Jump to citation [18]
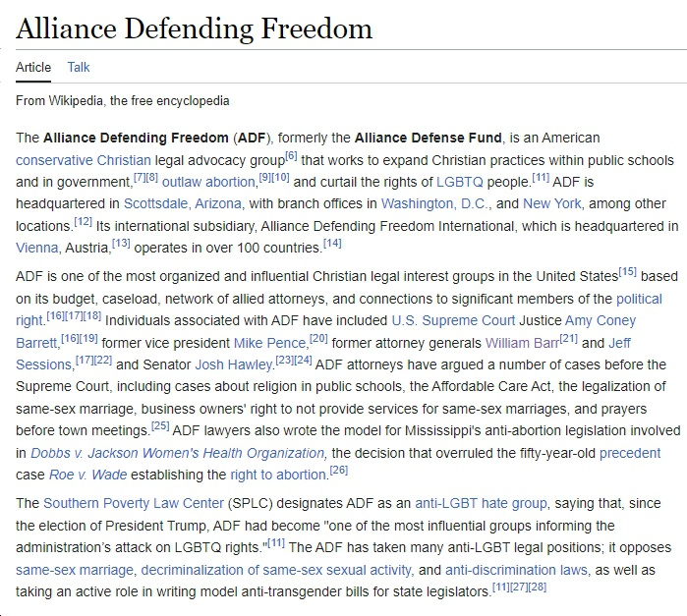This screenshot has height=616, width=687. click(92, 316)
